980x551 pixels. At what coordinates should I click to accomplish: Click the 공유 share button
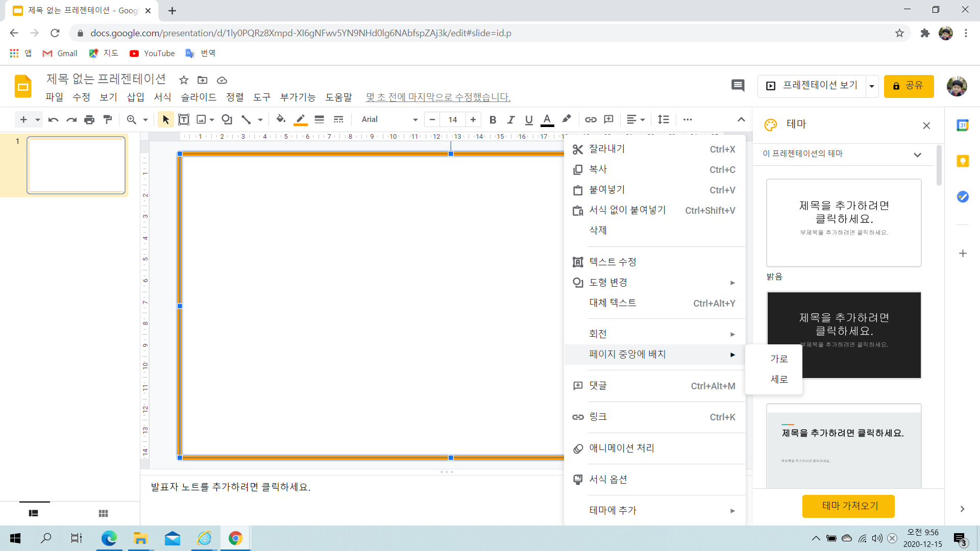point(909,86)
